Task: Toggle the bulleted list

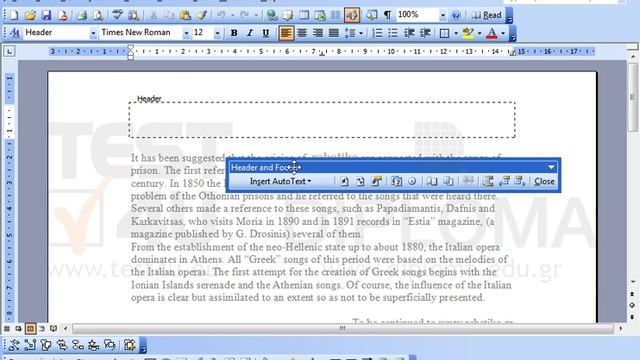Action: (393, 33)
